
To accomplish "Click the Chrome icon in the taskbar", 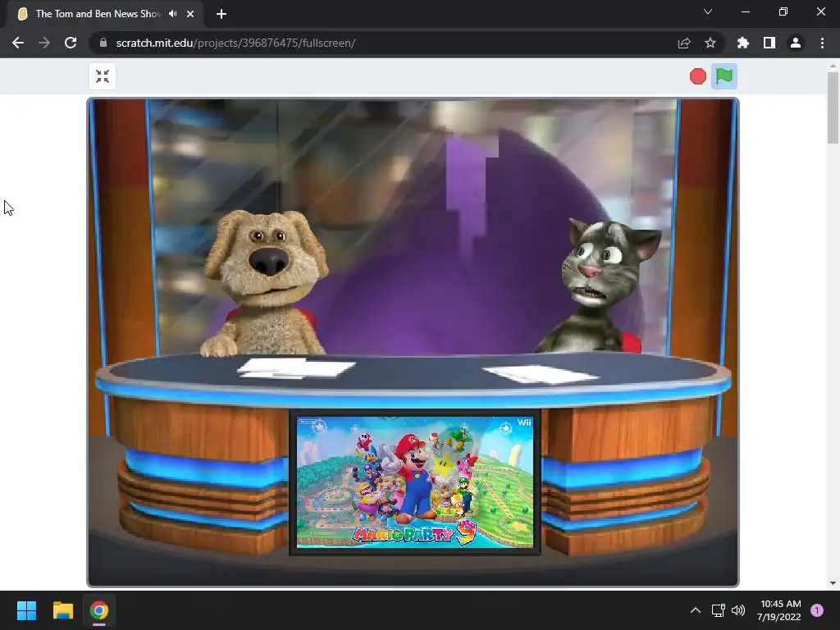I will pyautogui.click(x=99, y=610).
